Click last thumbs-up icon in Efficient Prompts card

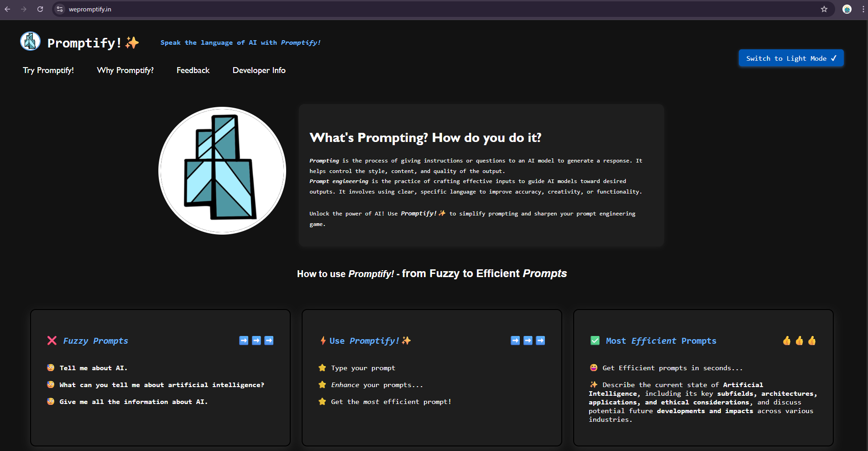tap(812, 341)
